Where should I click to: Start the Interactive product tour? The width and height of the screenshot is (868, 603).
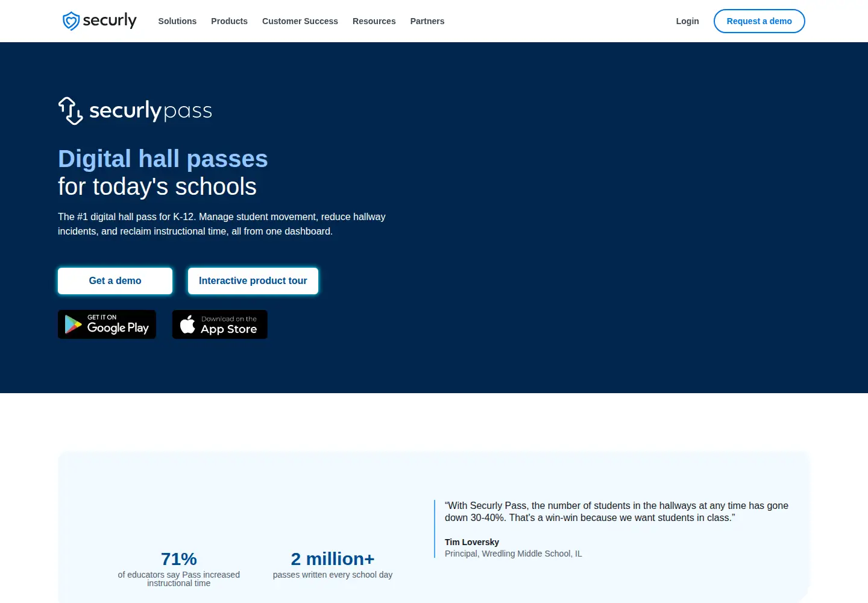pyautogui.click(x=253, y=281)
